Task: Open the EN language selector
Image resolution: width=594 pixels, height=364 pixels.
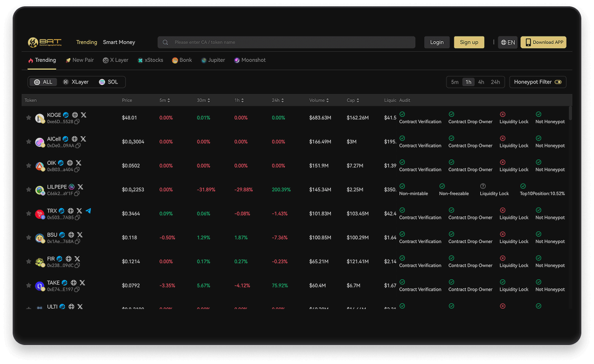Action: click(507, 42)
